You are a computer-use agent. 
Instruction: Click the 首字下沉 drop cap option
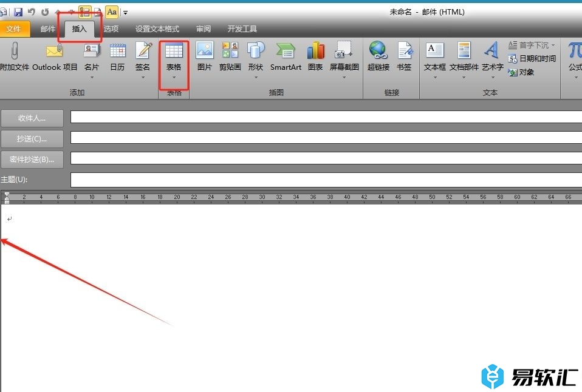point(532,46)
